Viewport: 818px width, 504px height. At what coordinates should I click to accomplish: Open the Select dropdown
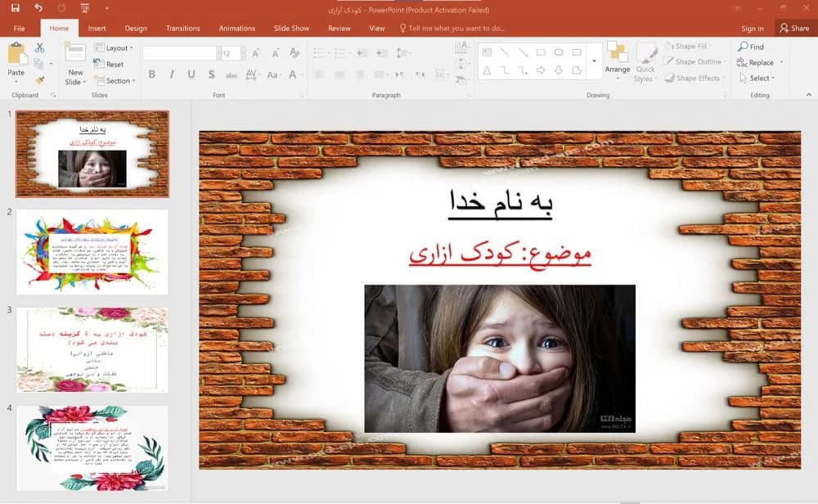click(x=757, y=79)
